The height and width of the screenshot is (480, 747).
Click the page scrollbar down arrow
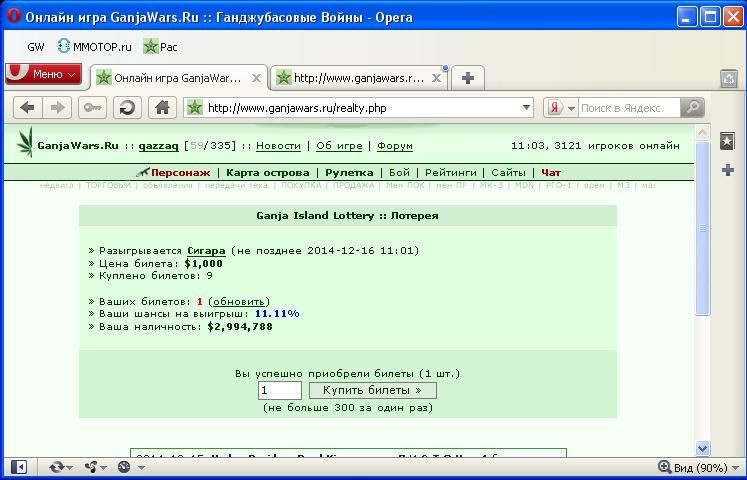click(x=702, y=448)
